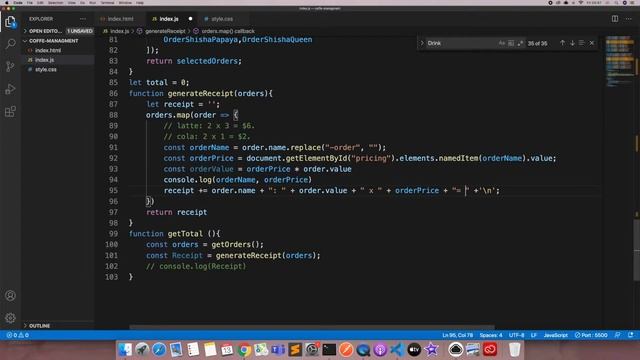Toggle Match Whole Word in find widget

(x=511, y=43)
